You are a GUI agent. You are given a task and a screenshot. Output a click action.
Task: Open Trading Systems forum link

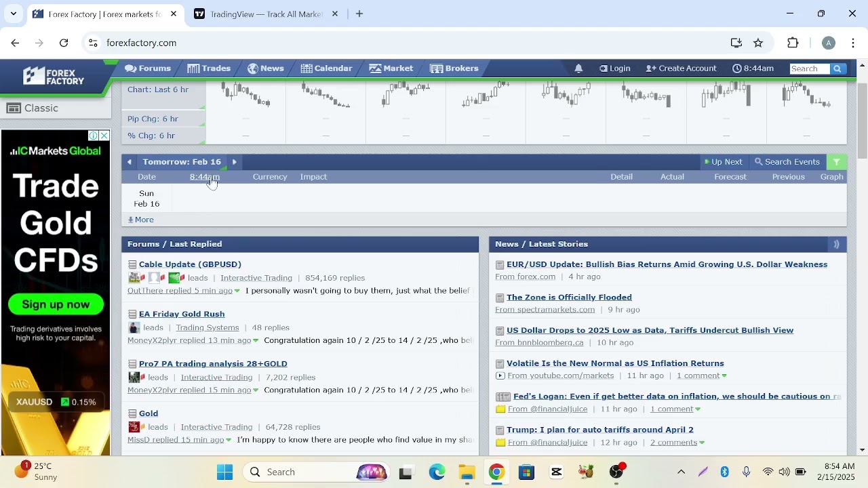click(x=208, y=327)
